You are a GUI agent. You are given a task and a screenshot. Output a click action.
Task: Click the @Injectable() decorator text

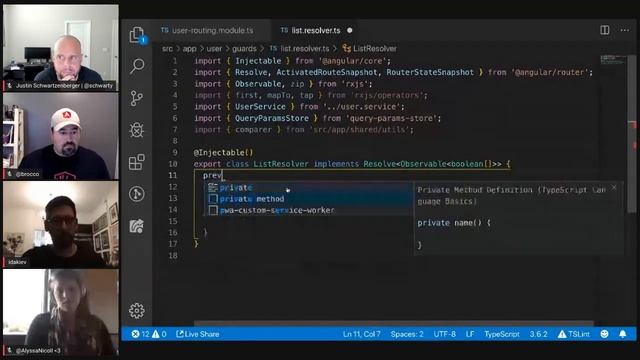(x=223, y=152)
